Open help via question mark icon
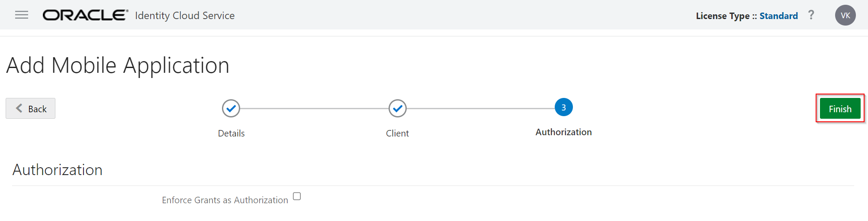The image size is (868, 221). [811, 15]
